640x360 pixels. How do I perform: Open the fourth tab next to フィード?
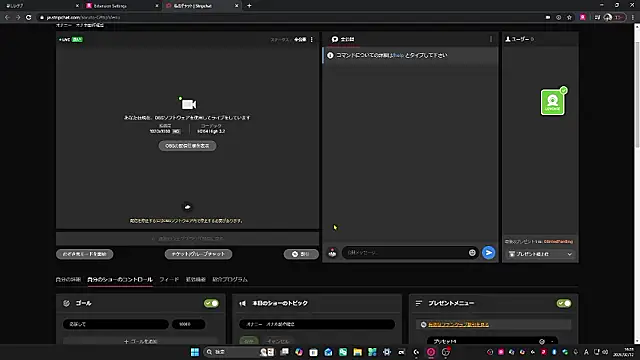196,280
